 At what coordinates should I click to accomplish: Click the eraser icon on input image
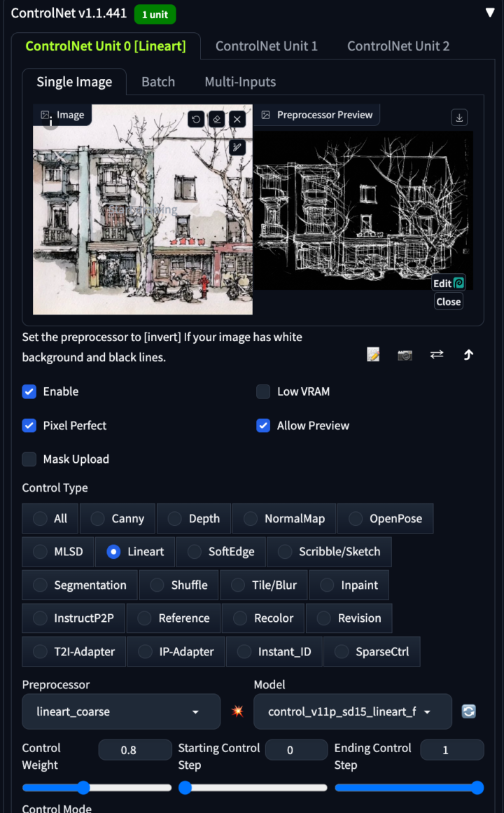[217, 119]
